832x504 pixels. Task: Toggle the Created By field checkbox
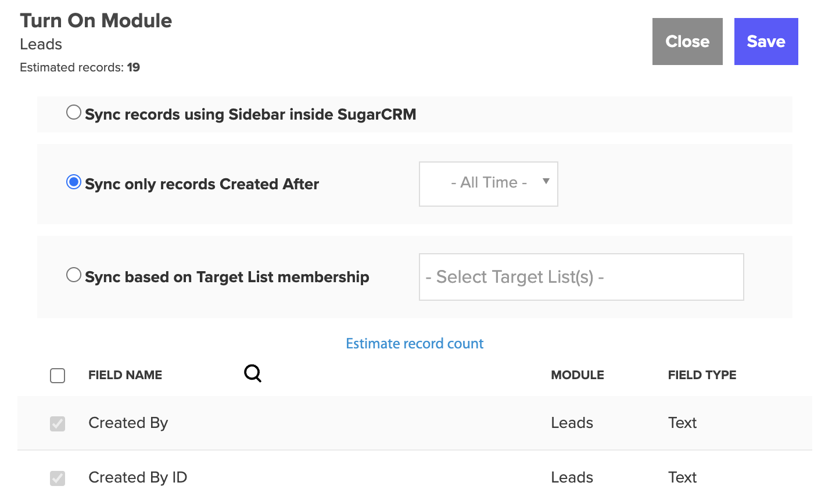coord(58,423)
